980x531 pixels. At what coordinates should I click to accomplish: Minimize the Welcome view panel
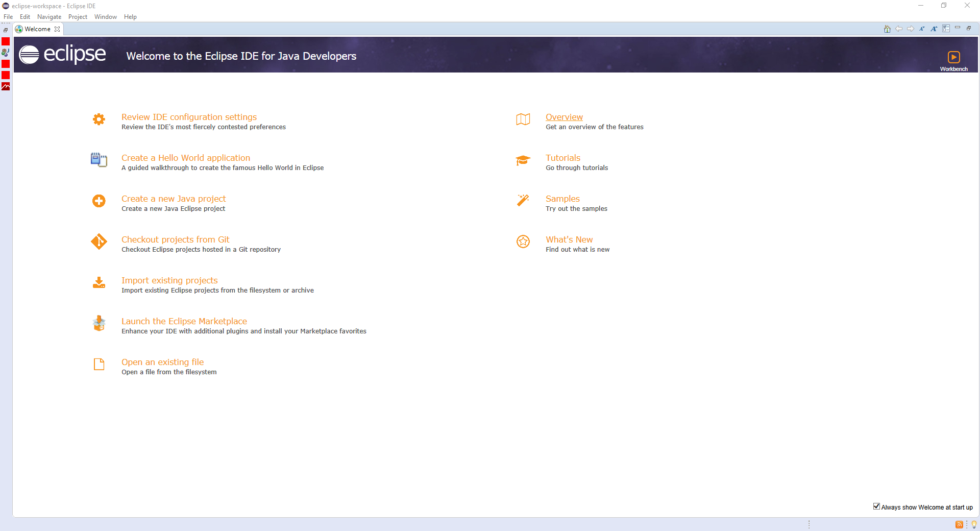point(958,28)
